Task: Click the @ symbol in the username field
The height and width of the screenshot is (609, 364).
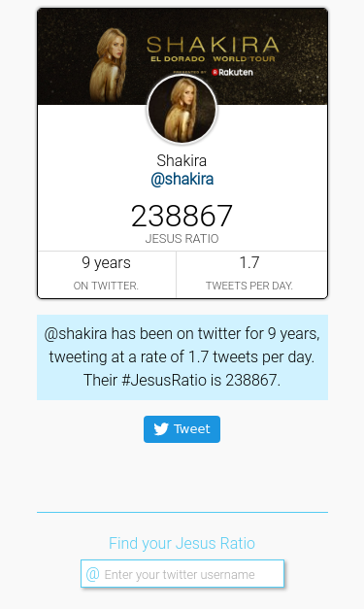Action: [x=93, y=574]
